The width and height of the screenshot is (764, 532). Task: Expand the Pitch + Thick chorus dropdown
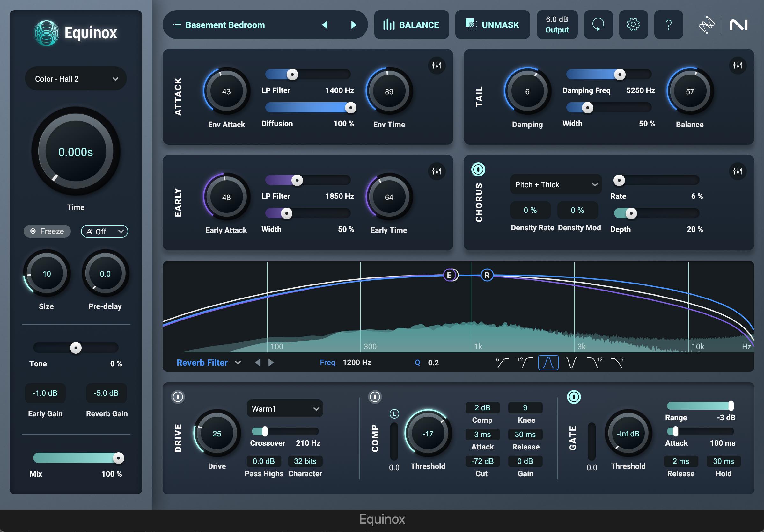[556, 184]
